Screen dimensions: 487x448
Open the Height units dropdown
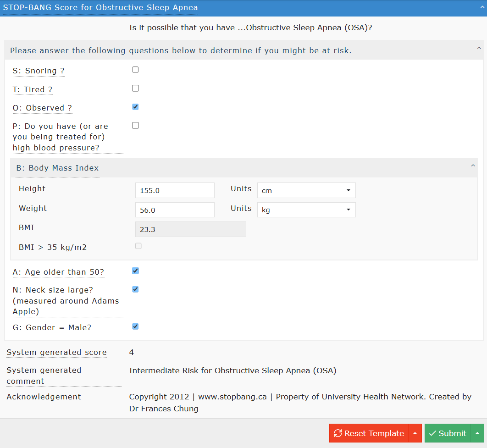306,190
